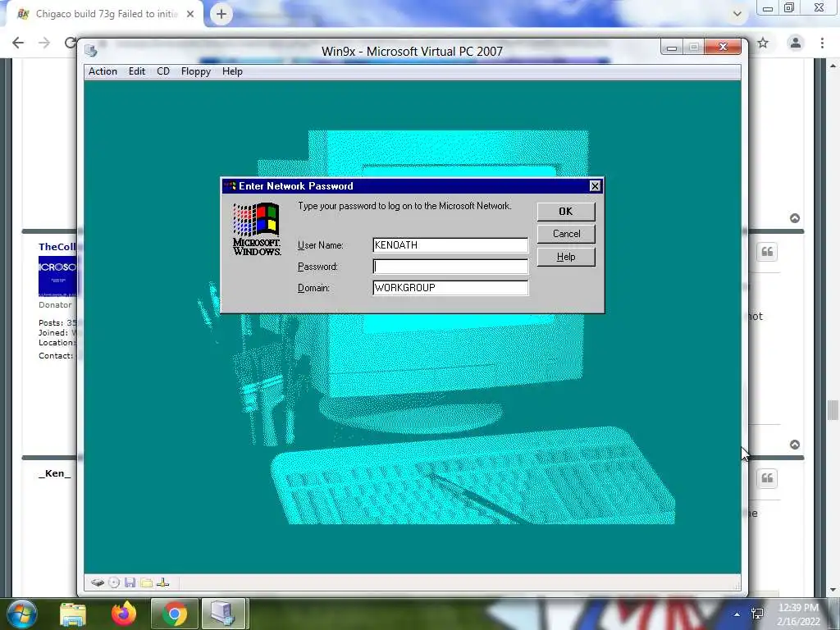The width and height of the screenshot is (840, 630).
Task: Bookmark this page with the star icon
Action: point(763,43)
